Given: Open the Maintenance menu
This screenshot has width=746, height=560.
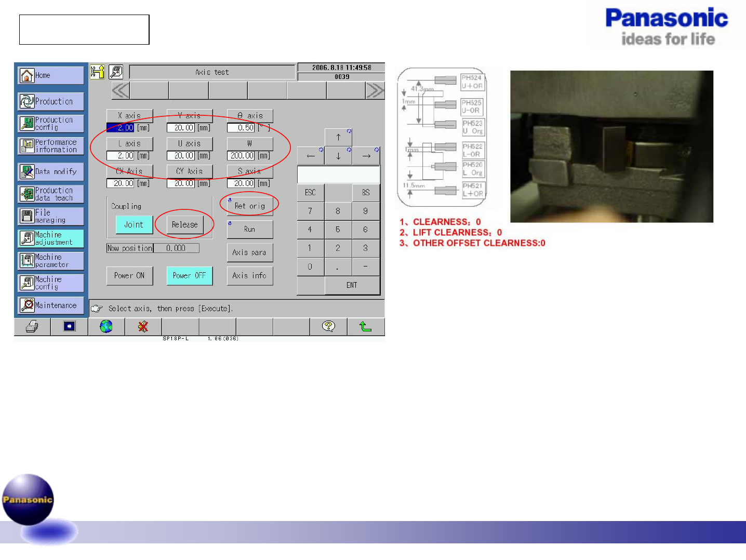Looking at the screenshot, I should point(51,305).
